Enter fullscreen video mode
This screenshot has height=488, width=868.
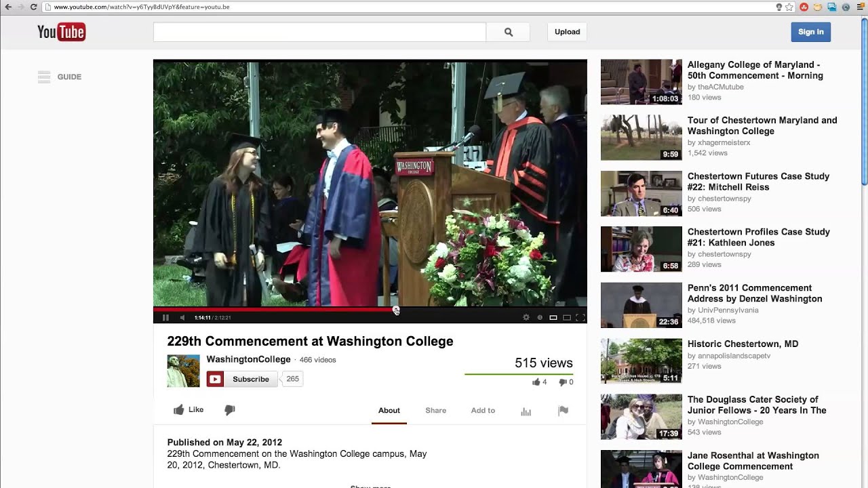click(x=580, y=317)
